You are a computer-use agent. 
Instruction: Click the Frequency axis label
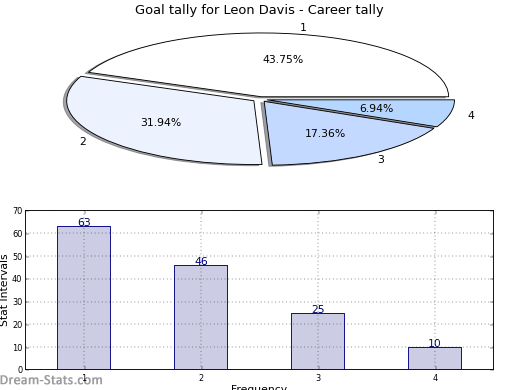pos(259,387)
